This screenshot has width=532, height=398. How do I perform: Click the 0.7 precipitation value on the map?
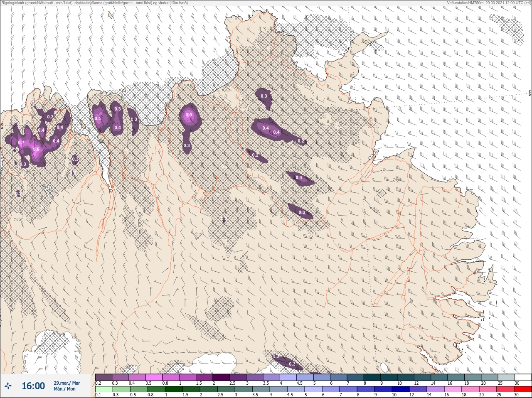21,142
